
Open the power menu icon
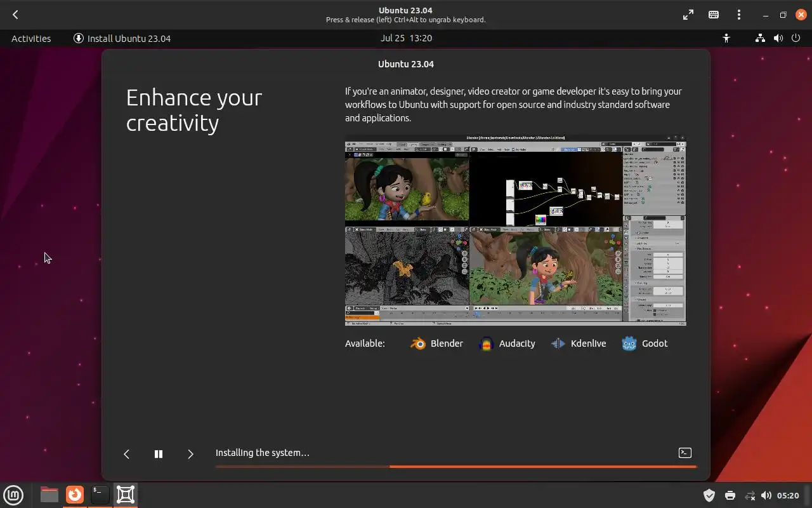(x=796, y=38)
